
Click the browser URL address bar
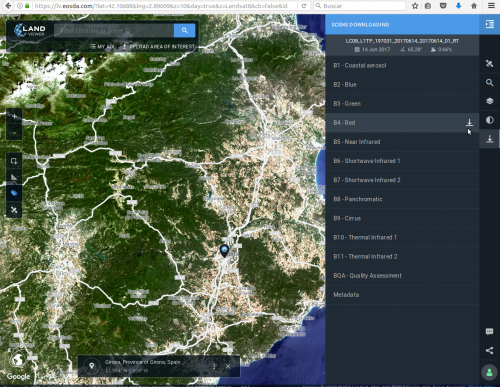(160, 6)
